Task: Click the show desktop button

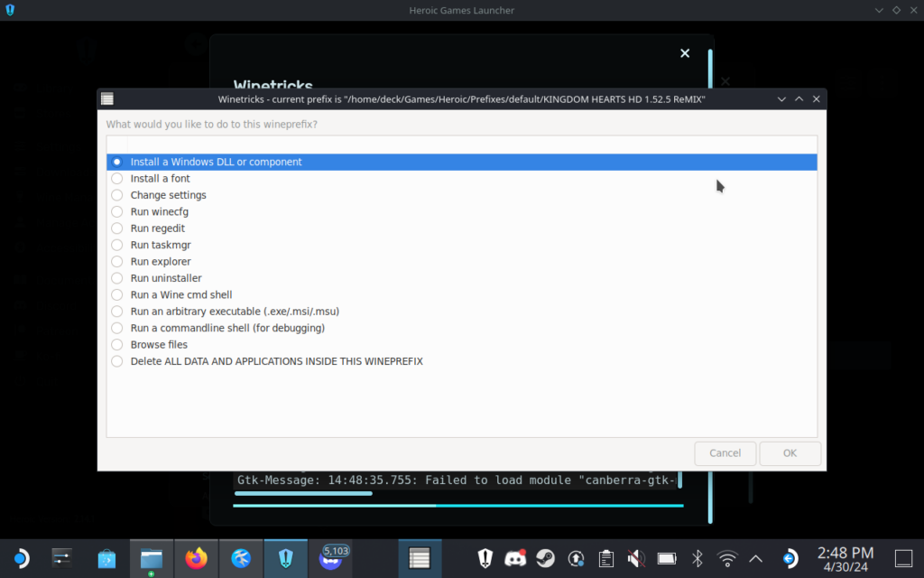Action: click(x=903, y=558)
